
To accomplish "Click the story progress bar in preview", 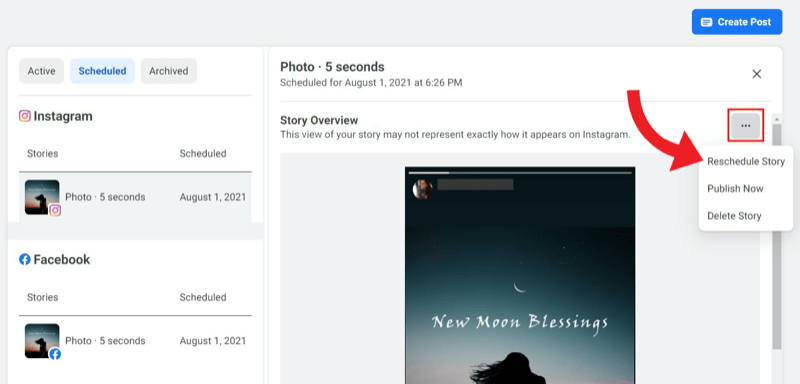I will (x=520, y=172).
